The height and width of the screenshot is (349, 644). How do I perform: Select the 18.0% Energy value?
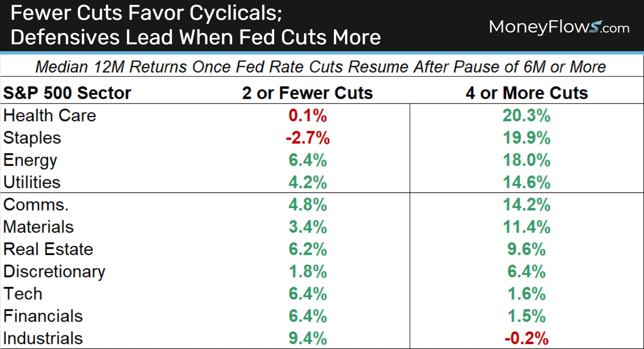coord(527,160)
